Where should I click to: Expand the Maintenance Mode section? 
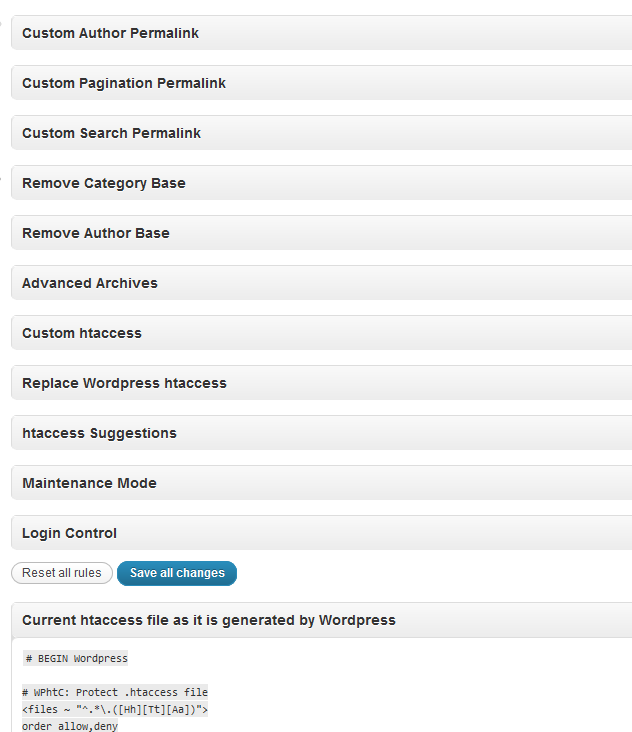pyautogui.click(x=322, y=483)
